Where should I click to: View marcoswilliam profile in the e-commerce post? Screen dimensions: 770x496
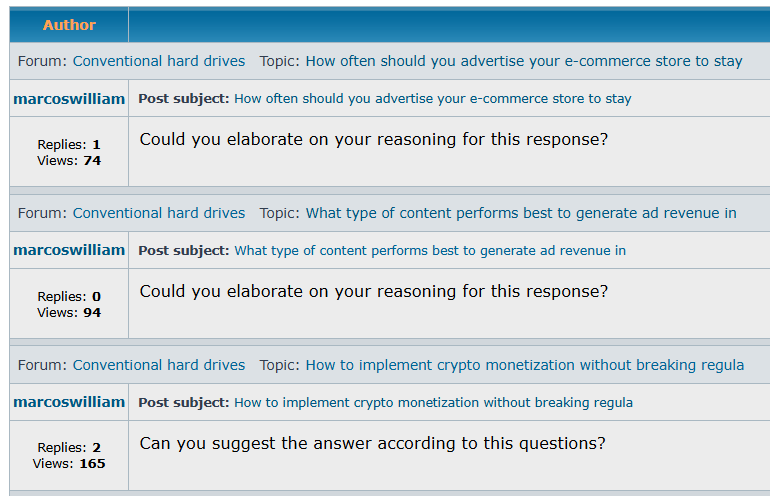69,99
